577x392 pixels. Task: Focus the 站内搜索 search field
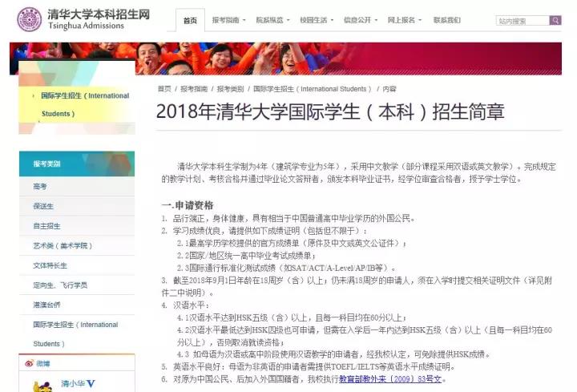pos(523,21)
